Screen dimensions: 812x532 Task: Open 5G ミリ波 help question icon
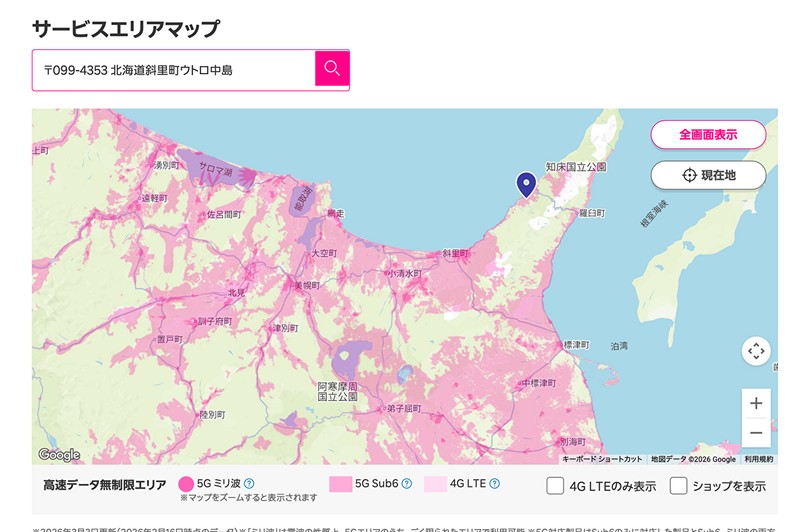pyautogui.click(x=249, y=484)
